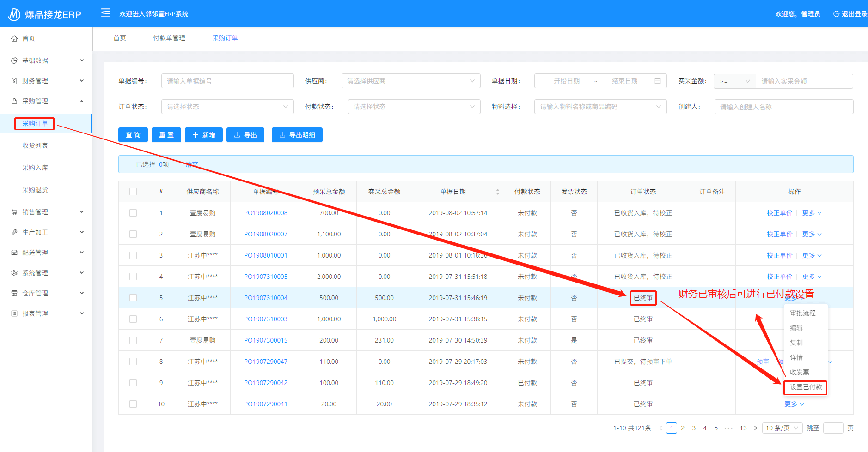The image size is (868, 452).
Task: Click the 创建人 input field
Action: [x=784, y=107]
